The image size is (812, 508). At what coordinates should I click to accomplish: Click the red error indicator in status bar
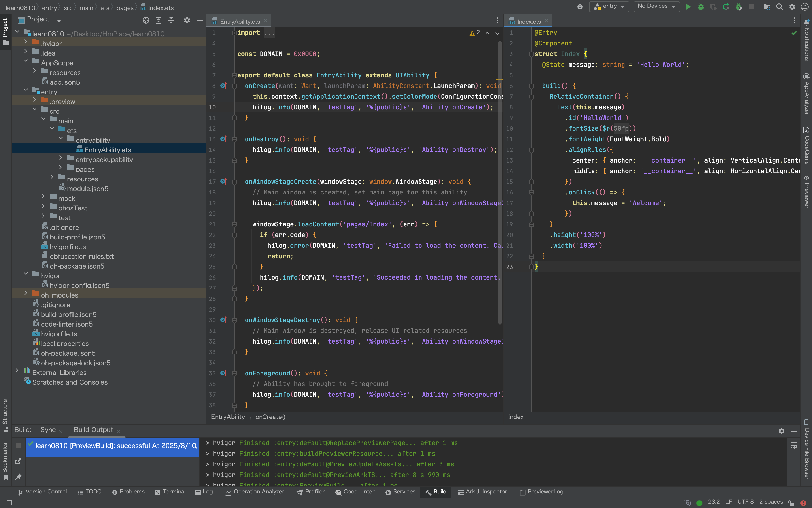pyautogui.click(x=803, y=503)
